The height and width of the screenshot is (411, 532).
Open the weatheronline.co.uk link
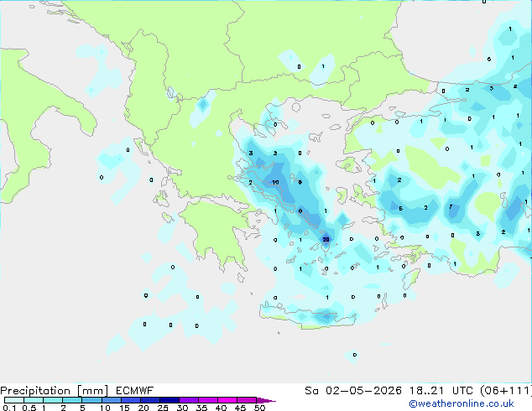pyautogui.click(x=462, y=403)
